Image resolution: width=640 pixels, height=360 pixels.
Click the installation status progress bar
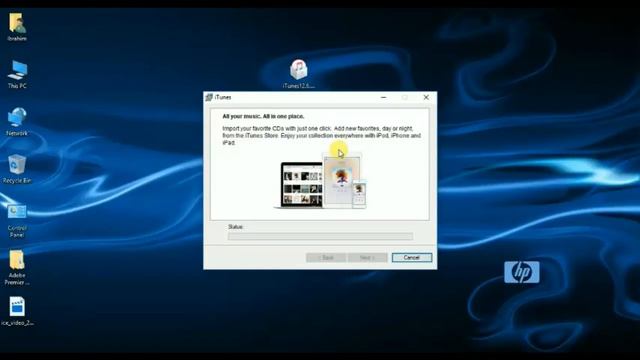320,236
